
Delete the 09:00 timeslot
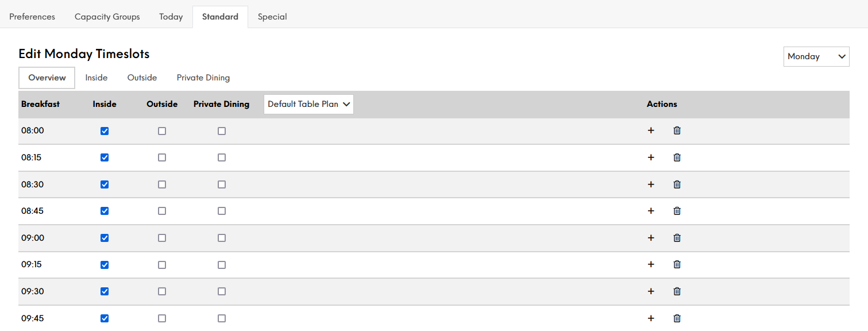(x=677, y=238)
